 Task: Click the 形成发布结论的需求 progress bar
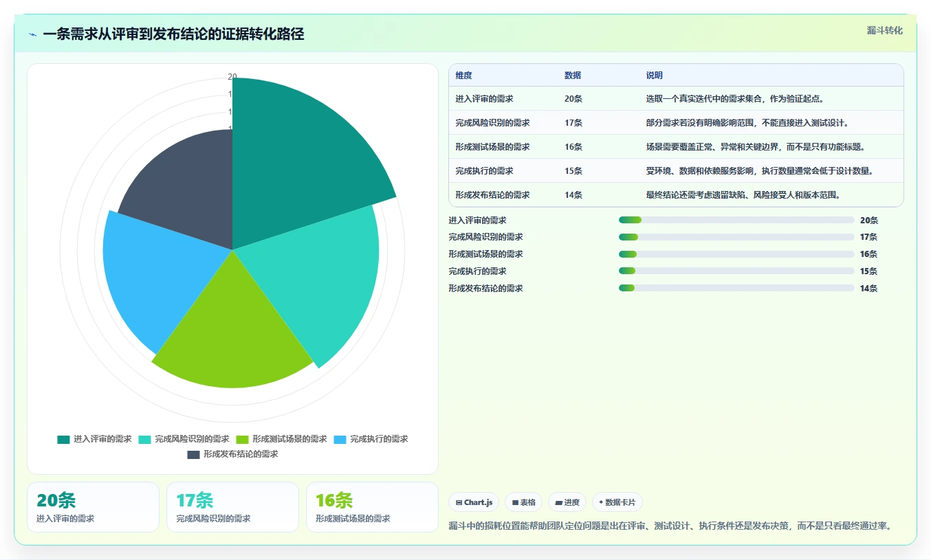coord(736,289)
